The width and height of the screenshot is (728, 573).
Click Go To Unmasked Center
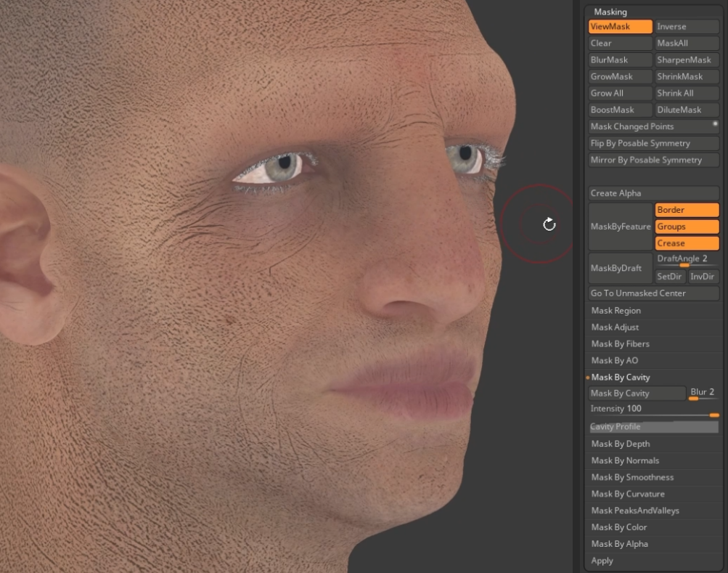pyautogui.click(x=653, y=293)
